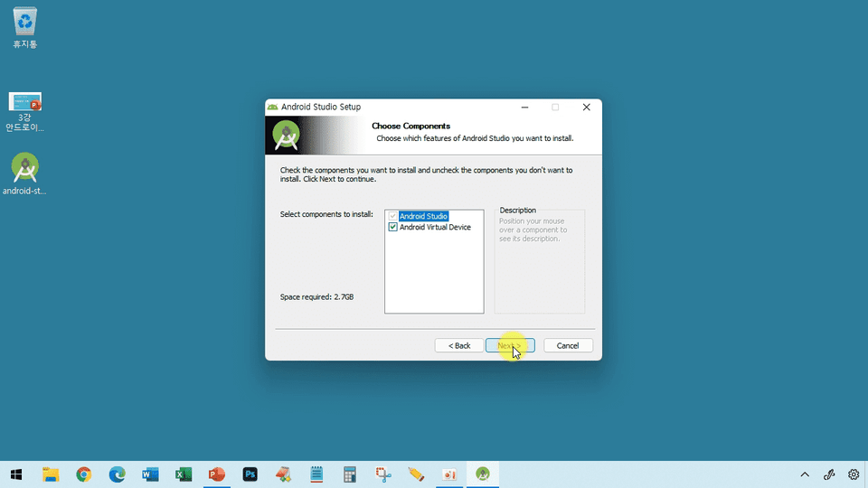The image size is (868, 488).
Task: Select the PowerPoint file icon on the desktop
Action: click(25, 112)
